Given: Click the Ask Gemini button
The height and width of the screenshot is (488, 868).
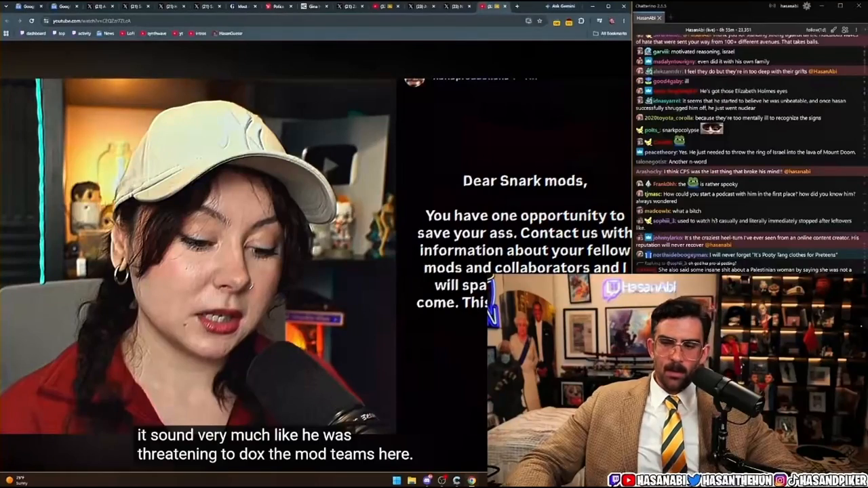Looking at the screenshot, I should 560,6.
